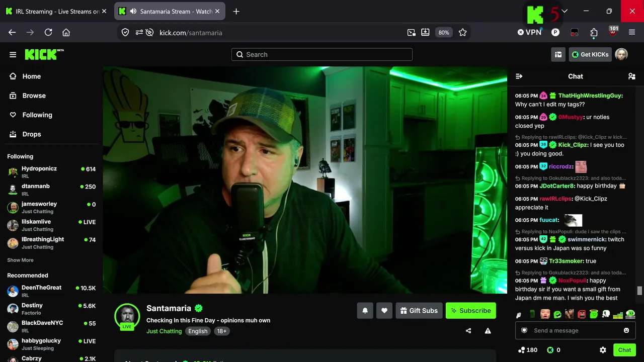This screenshot has width=644, height=362.
Task: Toggle the VPN button
Action: (529, 32)
